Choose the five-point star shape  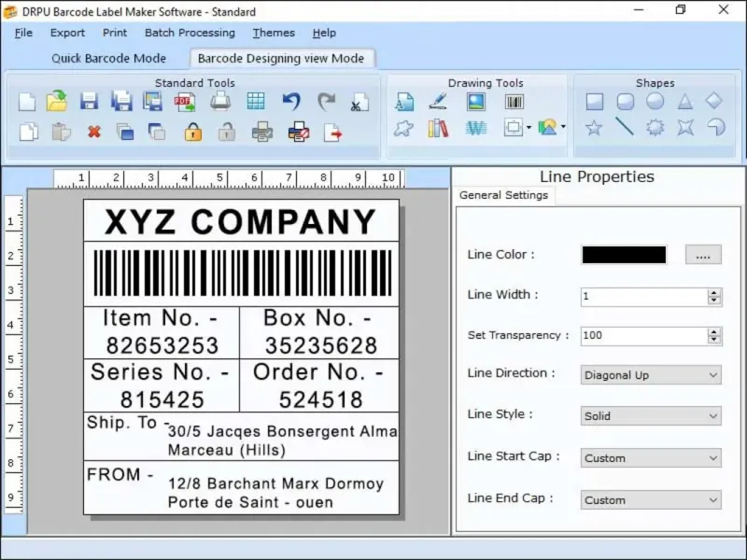click(594, 128)
